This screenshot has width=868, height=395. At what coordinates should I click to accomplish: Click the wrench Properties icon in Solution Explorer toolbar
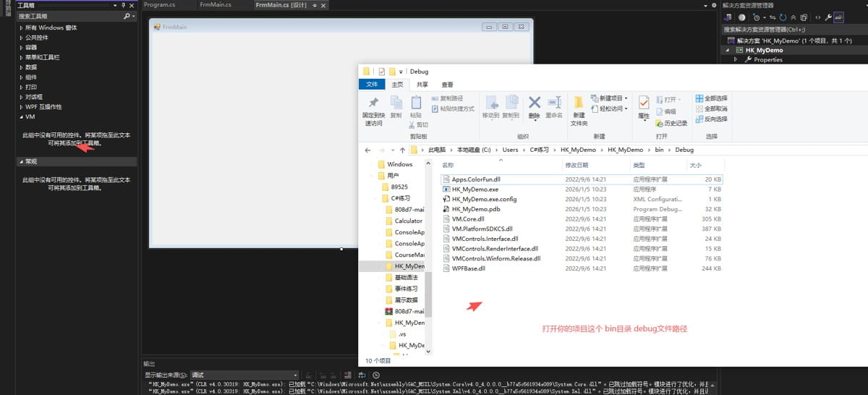[829, 17]
